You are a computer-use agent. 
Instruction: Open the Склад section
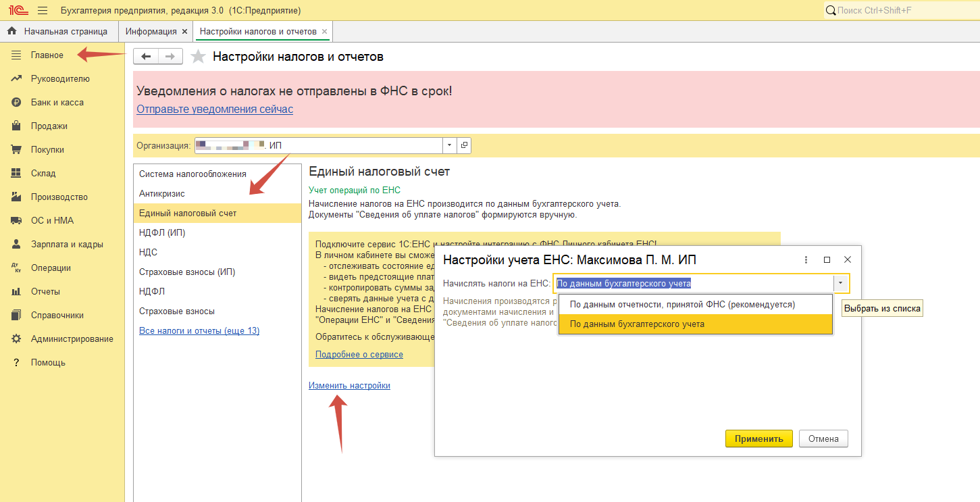point(62,173)
